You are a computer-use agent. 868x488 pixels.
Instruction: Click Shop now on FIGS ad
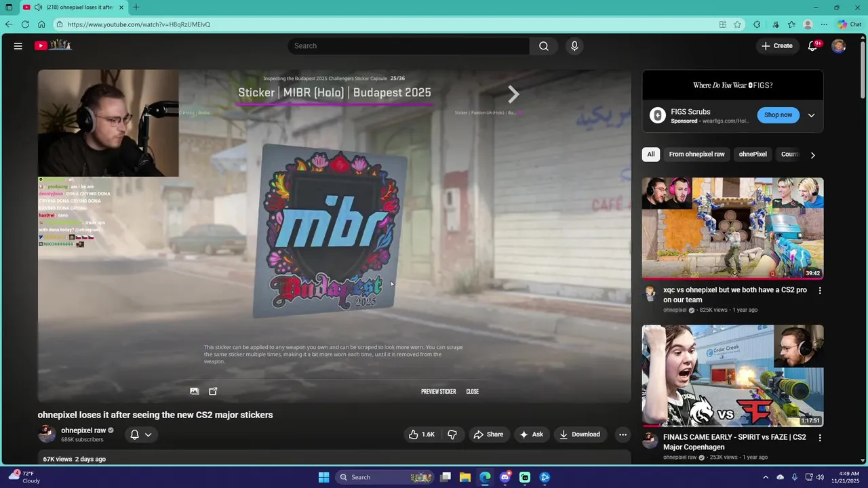pyautogui.click(x=778, y=115)
